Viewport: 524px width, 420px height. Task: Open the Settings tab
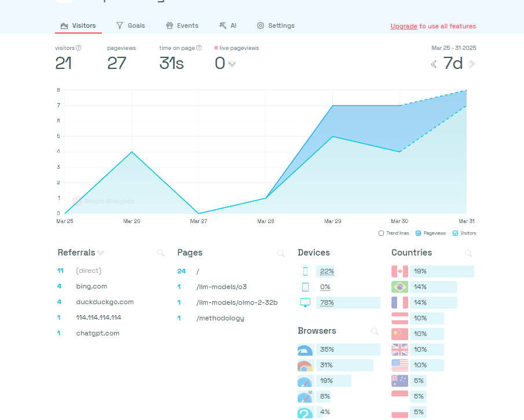click(276, 25)
